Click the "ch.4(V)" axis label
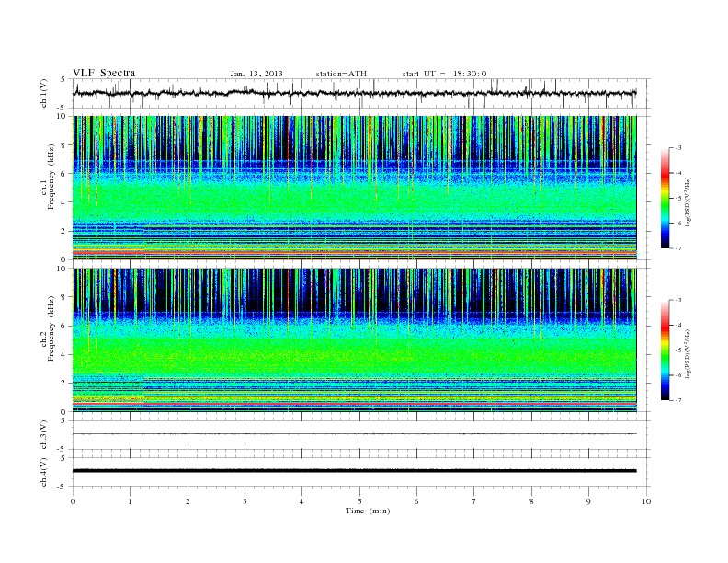Screen dimensions: 728x563 coord(44,472)
